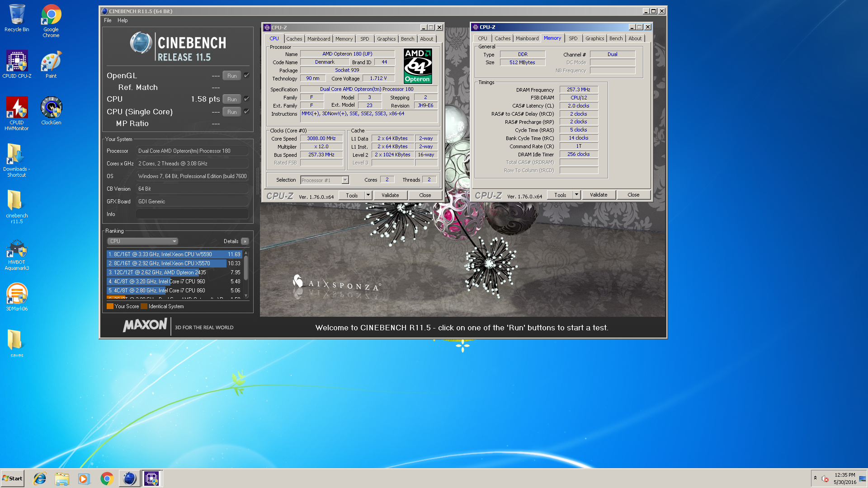Click the Ranking Details arrow button
Screen dimensions: 868x488
(245, 241)
